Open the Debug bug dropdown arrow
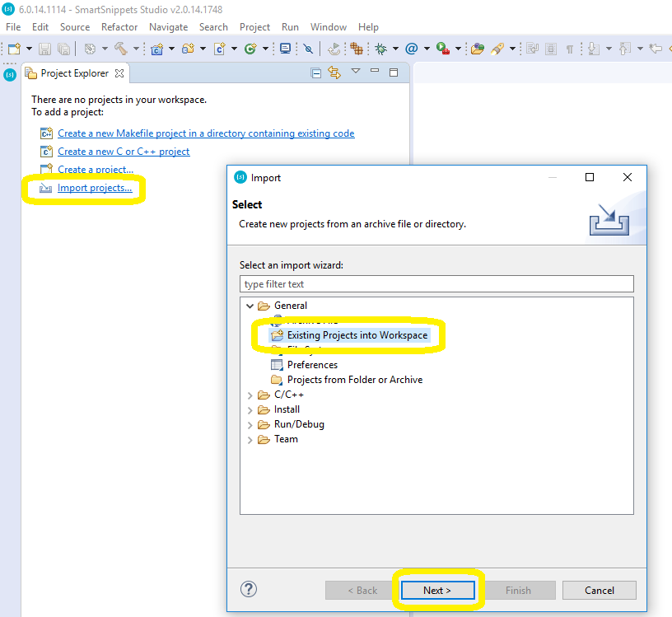 (x=395, y=49)
